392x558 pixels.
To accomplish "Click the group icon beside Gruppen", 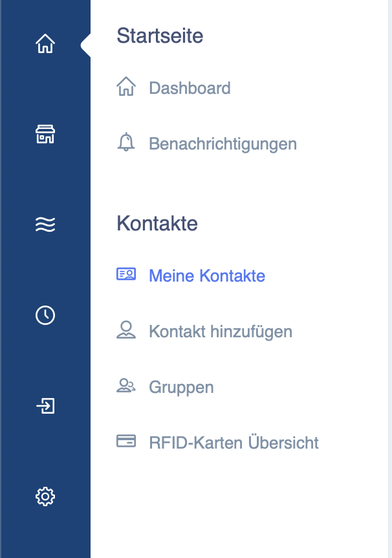I will [x=126, y=385].
